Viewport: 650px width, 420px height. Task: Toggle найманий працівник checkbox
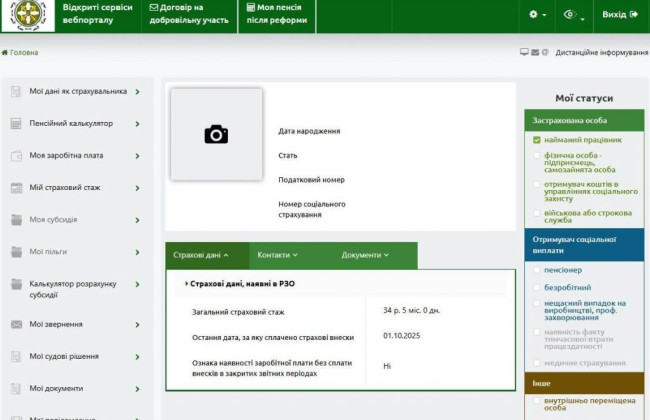point(537,140)
